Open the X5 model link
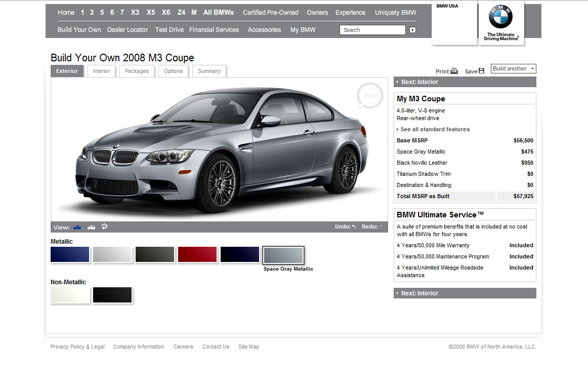 point(151,12)
